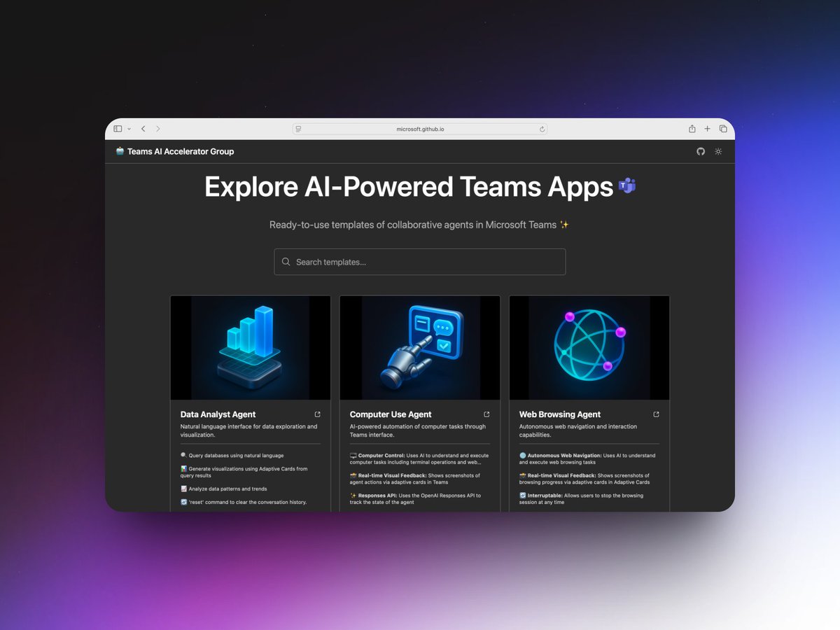
Task: Open the Data Analyst Agent title
Action: click(218, 414)
